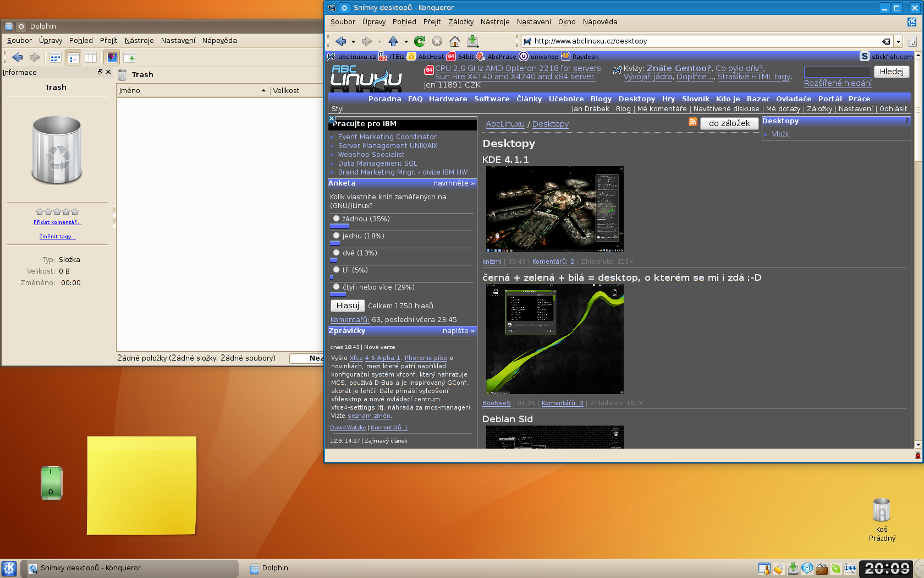Select poll option dvě (13%)
The height and width of the screenshot is (578, 924).
[x=336, y=253]
